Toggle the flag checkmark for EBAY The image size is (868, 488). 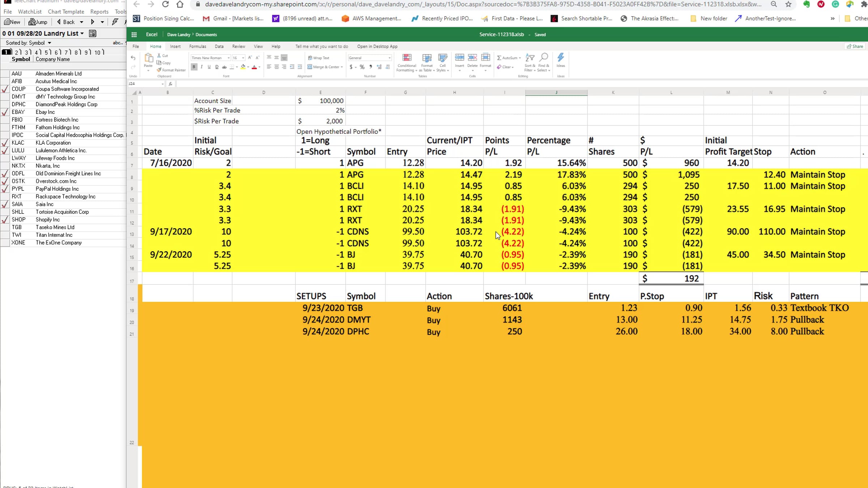pyautogui.click(x=5, y=112)
